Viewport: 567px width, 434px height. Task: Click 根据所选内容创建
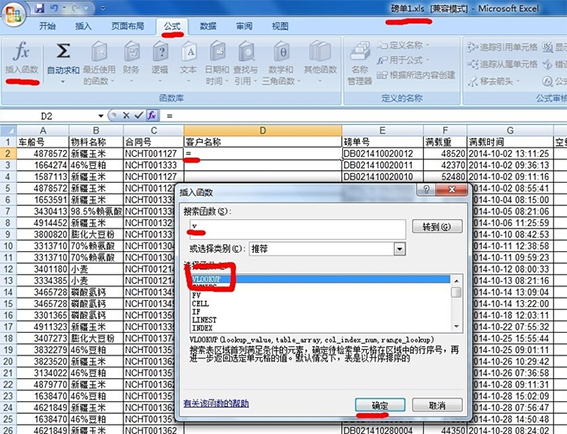(416, 75)
